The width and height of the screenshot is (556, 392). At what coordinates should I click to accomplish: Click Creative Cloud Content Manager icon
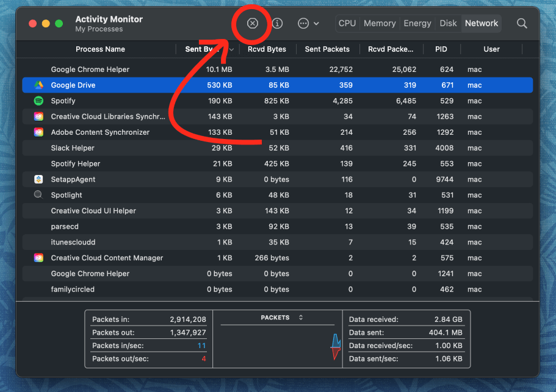38,258
